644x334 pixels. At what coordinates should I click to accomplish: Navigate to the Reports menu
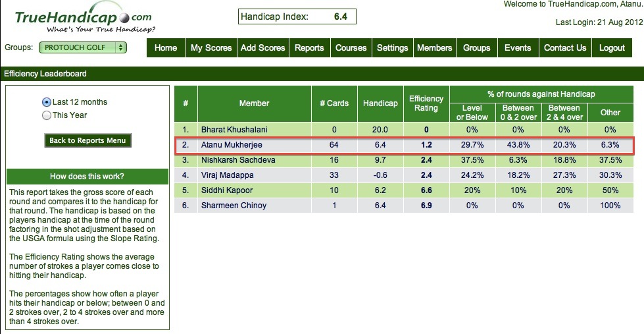tap(309, 48)
